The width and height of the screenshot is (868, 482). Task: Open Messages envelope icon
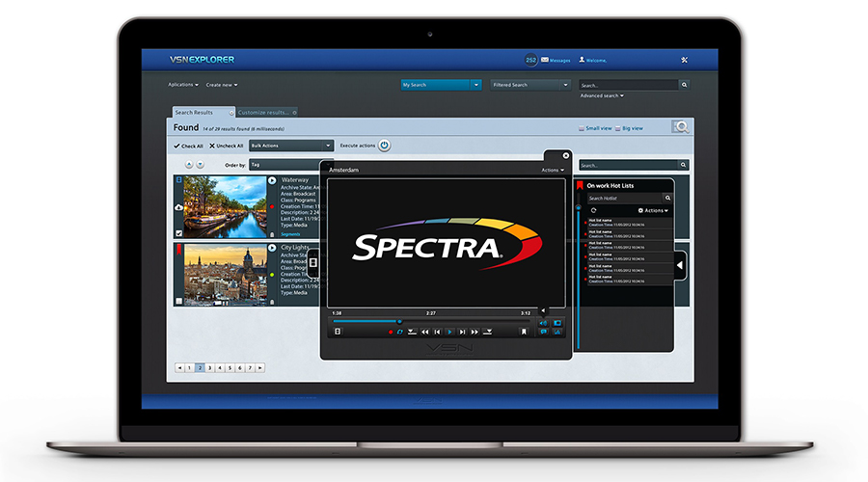[545, 60]
